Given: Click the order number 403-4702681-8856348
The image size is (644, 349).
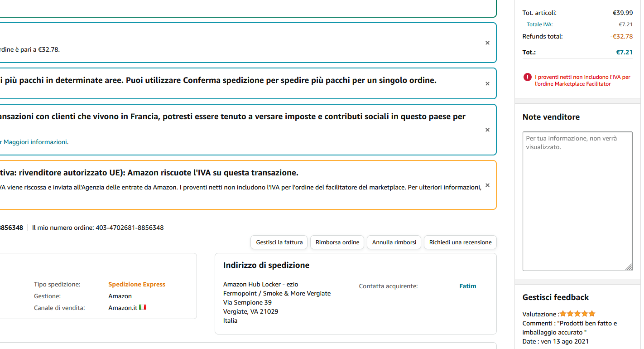Looking at the screenshot, I should pos(130,228).
